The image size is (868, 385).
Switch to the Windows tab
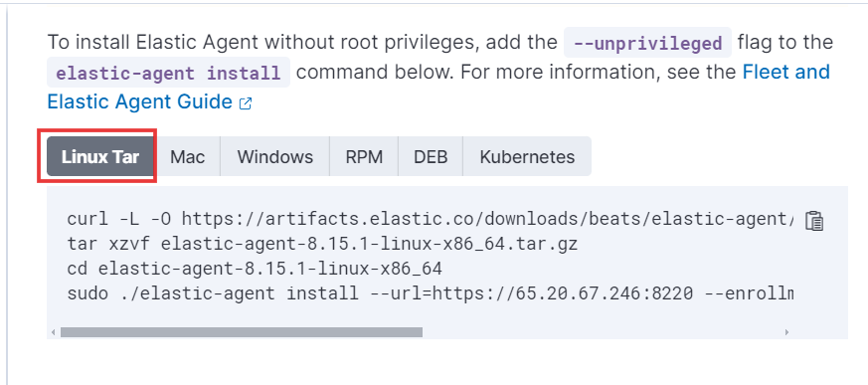point(275,157)
